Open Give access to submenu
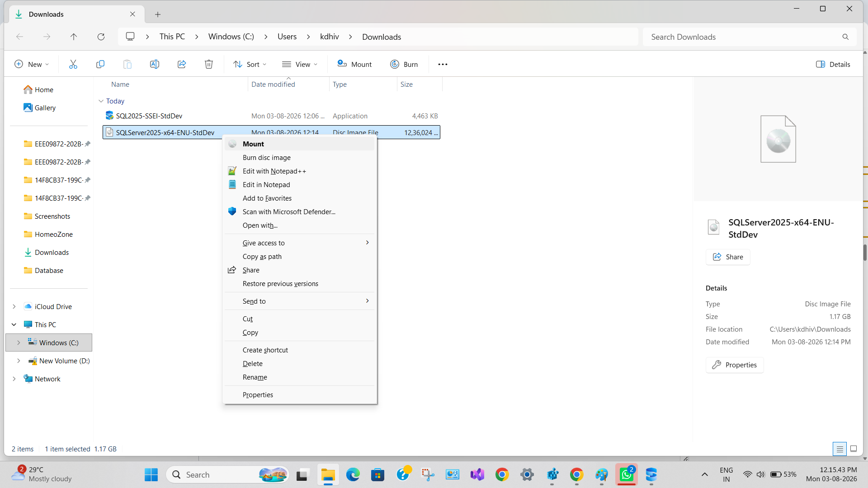The image size is (868, 488). (300, 243)
